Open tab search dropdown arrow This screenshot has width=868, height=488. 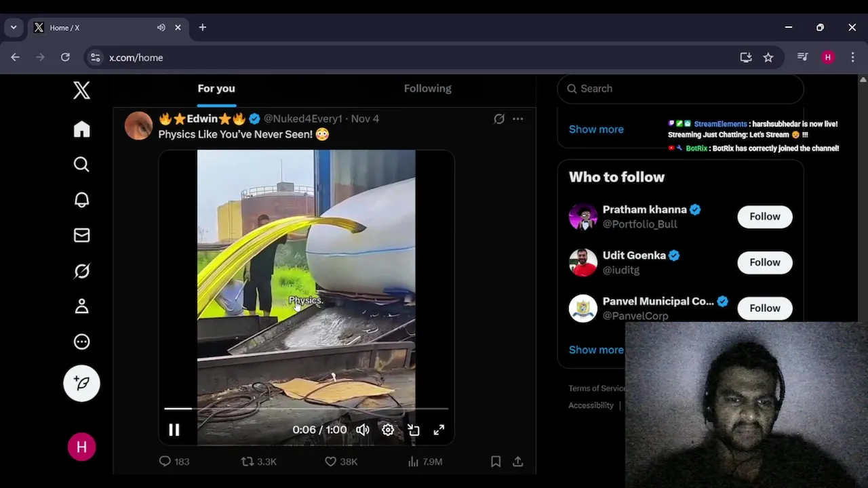click(13, 28)
